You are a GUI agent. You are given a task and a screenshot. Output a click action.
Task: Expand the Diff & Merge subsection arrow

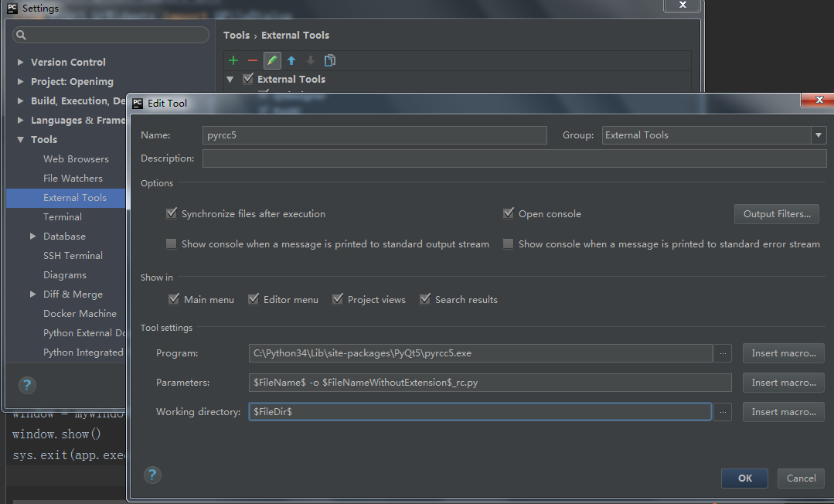coord(33,294)
